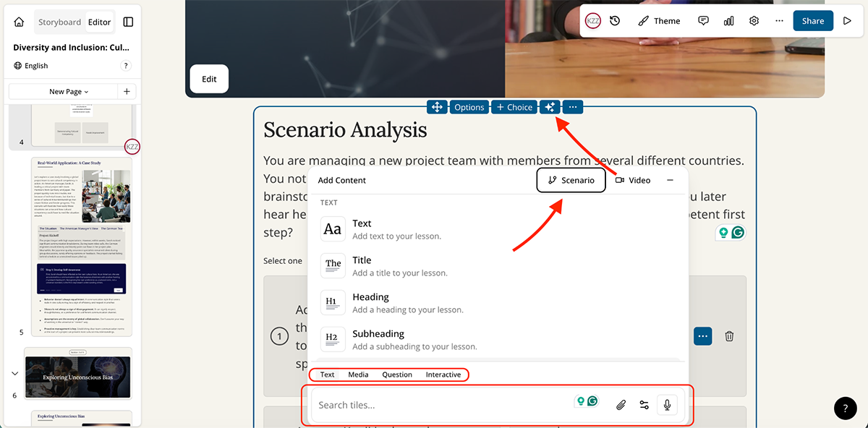This screenshot has width=868, height=428.
Task: Start dictation with the microphone icon
Action: point(667,404)
